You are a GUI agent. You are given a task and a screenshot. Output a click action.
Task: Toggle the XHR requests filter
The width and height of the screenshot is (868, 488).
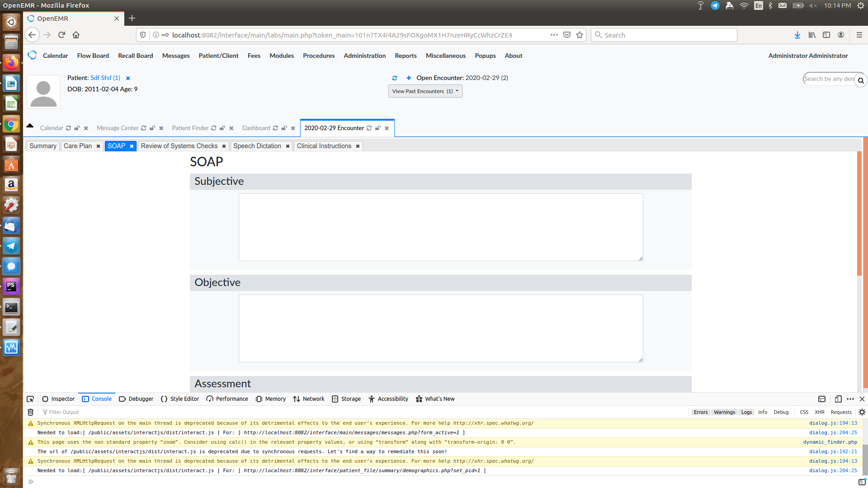point(820,412)
